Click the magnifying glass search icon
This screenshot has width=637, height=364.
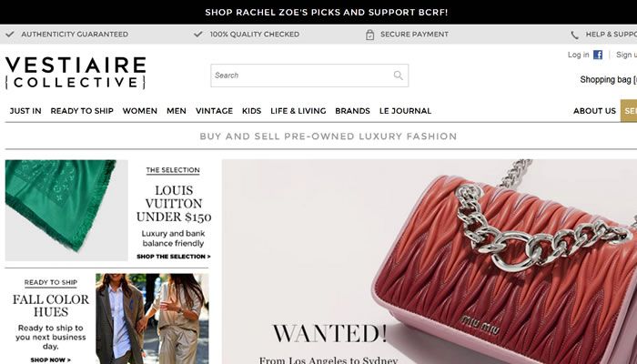(x=399, y=76)
